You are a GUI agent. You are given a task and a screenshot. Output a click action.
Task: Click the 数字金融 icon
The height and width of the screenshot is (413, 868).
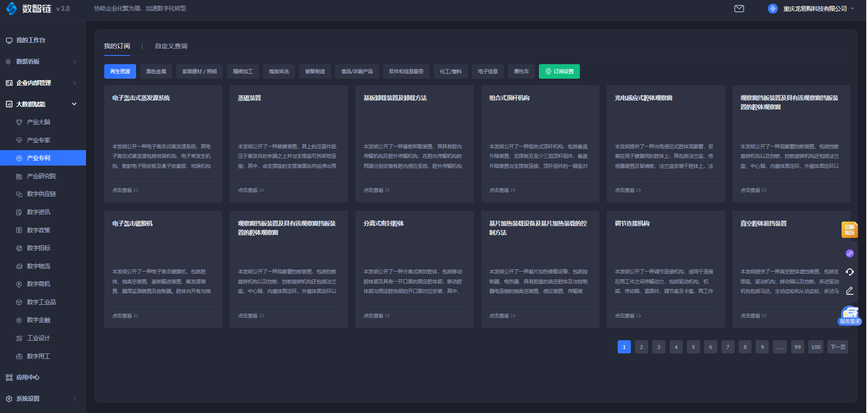19,320
